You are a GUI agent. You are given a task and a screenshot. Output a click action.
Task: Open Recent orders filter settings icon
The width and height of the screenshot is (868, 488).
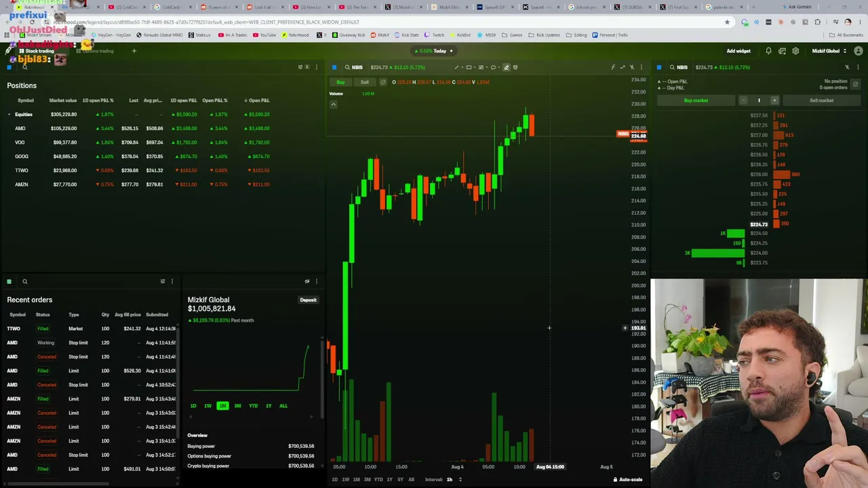click(x=162, y=281)
